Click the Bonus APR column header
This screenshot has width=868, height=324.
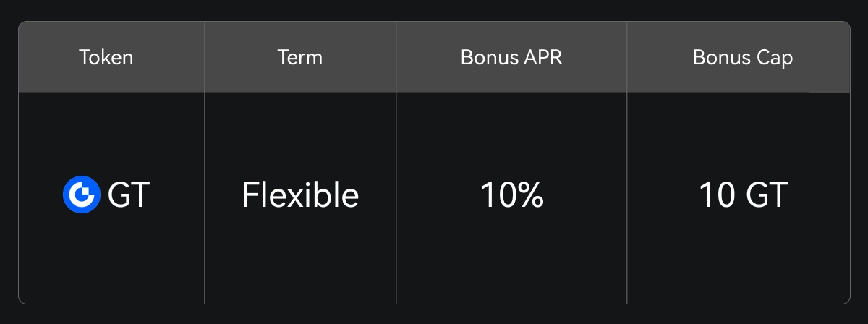pos(511,58)
